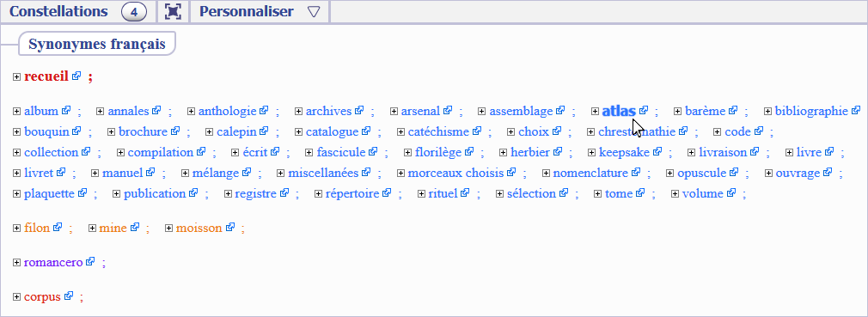Open external link icon next to bibliographie

[856, 111]
